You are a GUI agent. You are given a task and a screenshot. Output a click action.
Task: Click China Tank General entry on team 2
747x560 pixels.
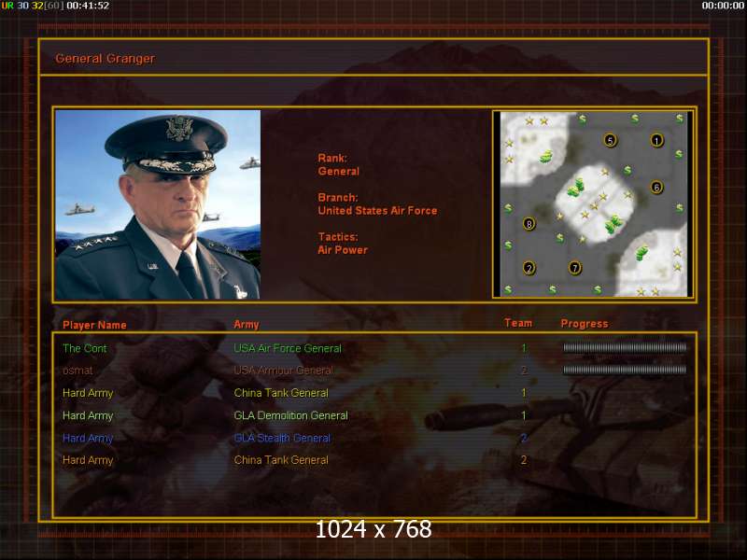pyautogui.click(x=281, y=460)
